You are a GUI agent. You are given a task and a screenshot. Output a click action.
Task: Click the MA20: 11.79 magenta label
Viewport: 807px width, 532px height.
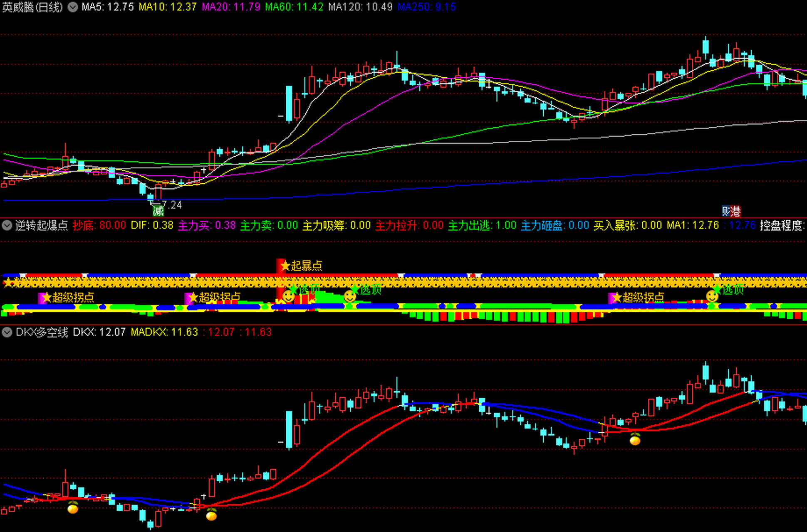(x=231, y=7)
